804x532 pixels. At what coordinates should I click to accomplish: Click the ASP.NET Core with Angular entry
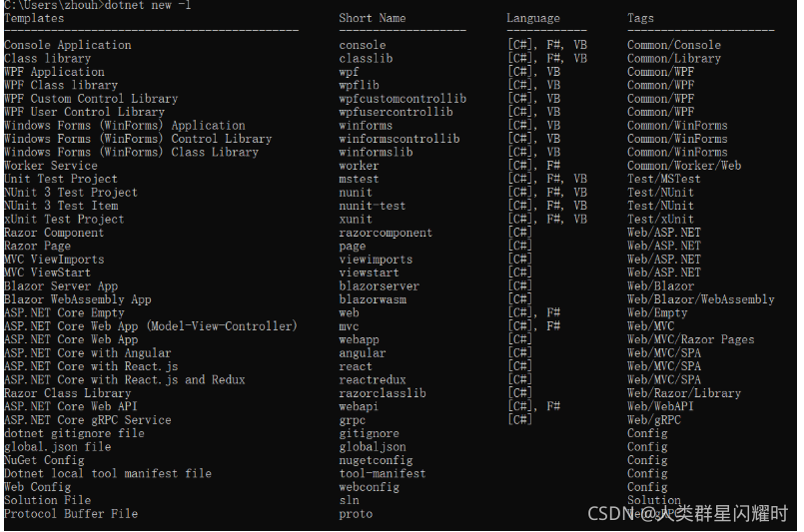(87, 353)
